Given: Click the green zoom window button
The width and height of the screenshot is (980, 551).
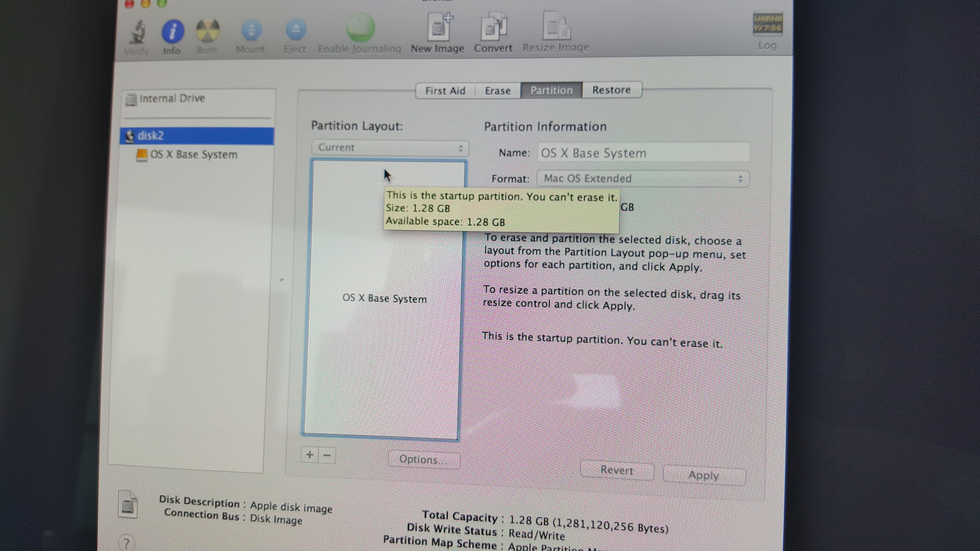Looking at the screenshot, I should [162, 4].
